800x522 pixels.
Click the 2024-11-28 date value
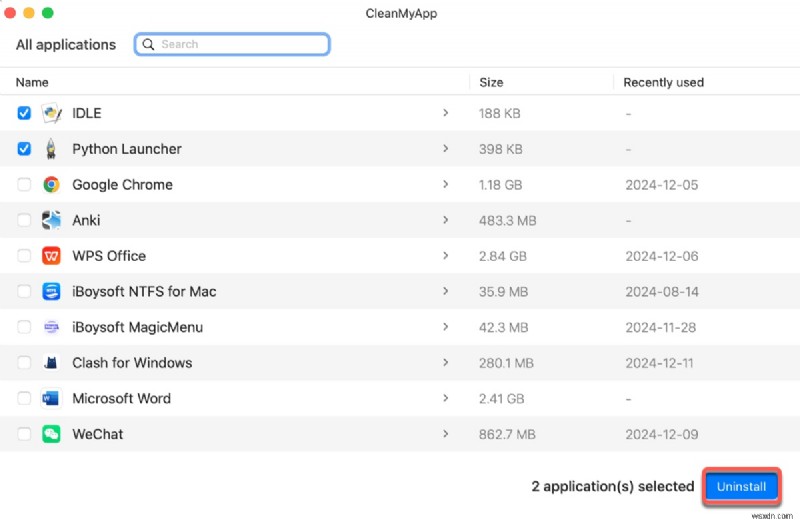[661, 328]
